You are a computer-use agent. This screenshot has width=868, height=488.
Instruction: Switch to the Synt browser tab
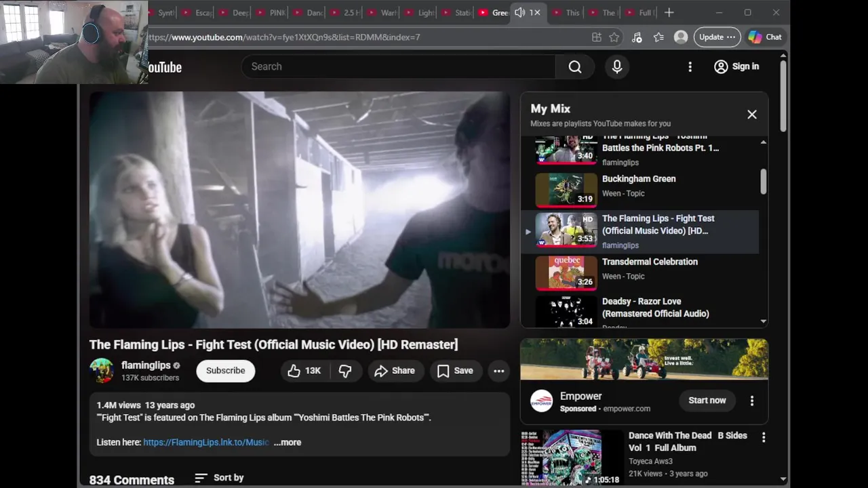tap(162, 13)
